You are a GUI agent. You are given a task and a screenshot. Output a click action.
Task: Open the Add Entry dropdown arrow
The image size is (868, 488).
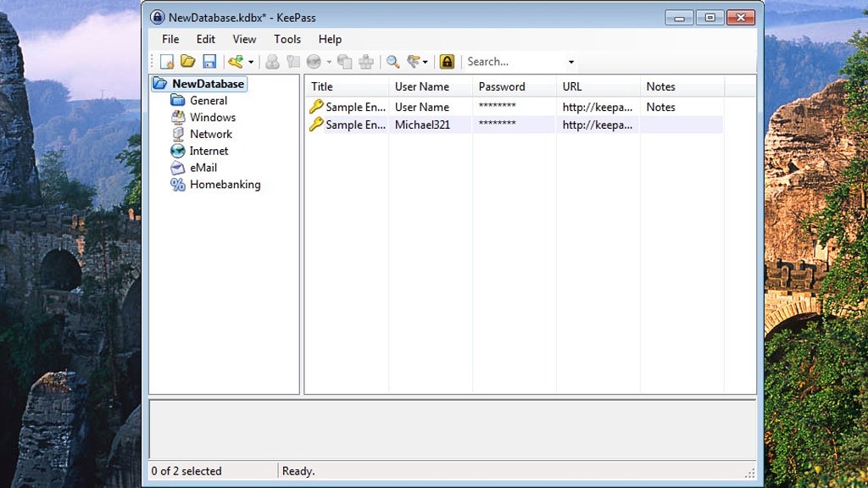[x=251, y=62]
